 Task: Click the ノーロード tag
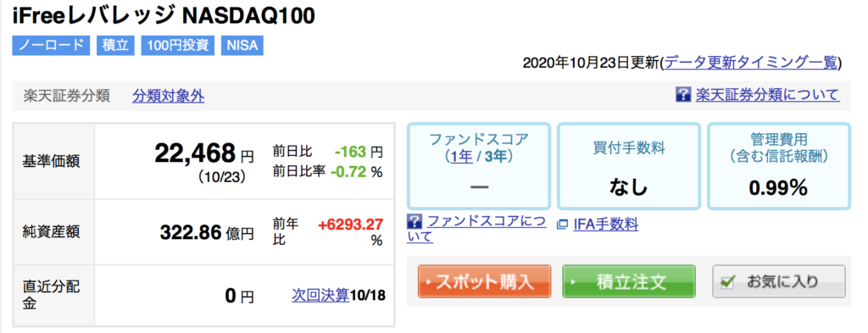coord(51,46)
